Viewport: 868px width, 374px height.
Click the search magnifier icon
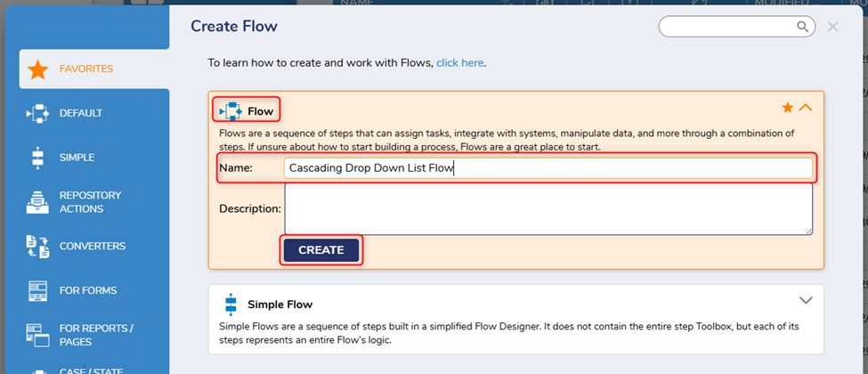[802, 27]
